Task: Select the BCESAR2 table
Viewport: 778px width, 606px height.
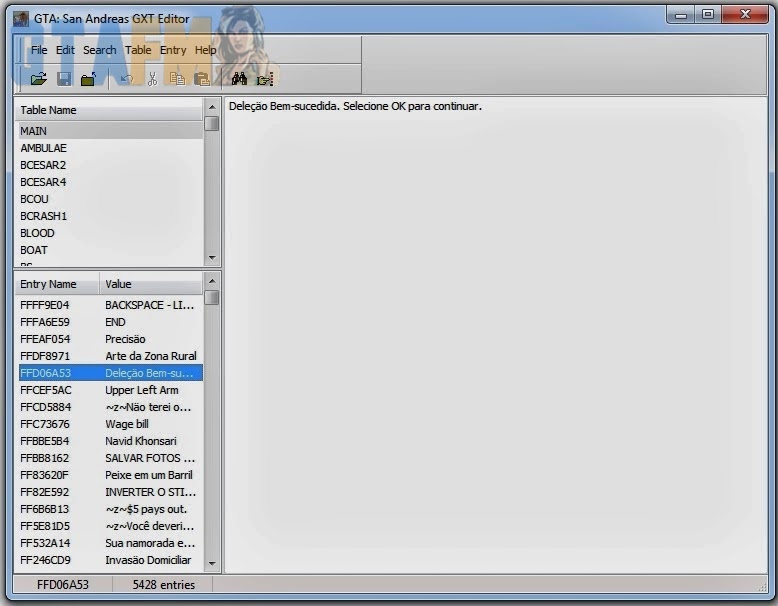Action: coord(109,165)
